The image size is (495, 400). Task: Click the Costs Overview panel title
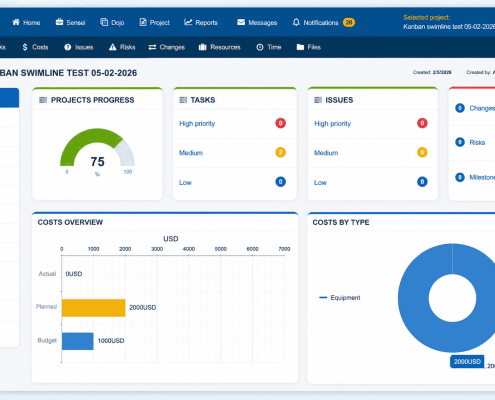tap(70, 222)
